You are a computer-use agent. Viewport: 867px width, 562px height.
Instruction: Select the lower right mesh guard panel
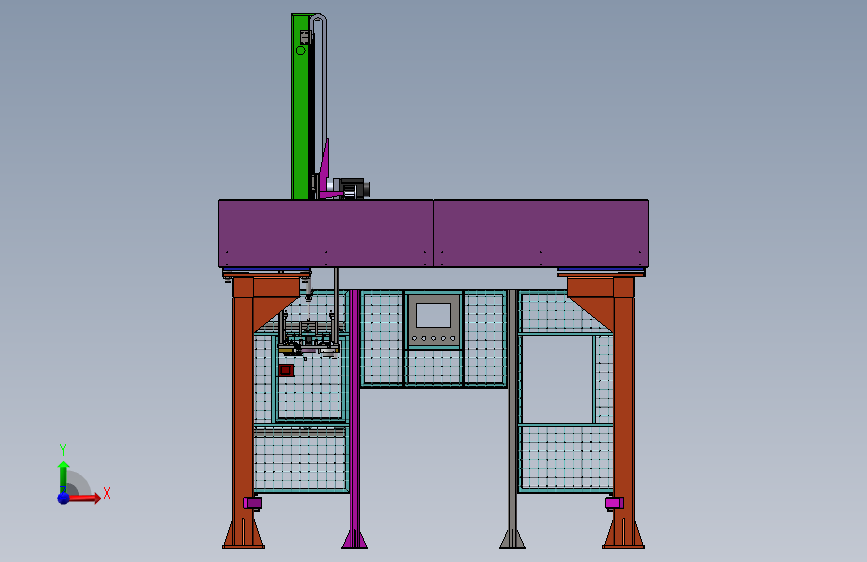pyautogui.click(x=566, y=458)
